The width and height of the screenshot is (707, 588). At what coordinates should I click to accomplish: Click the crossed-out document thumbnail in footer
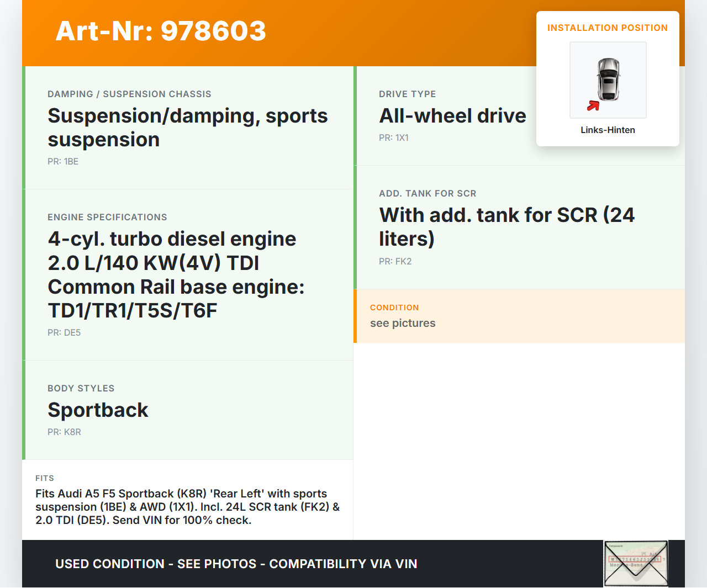pyautogui.click(x=636, y=563)
